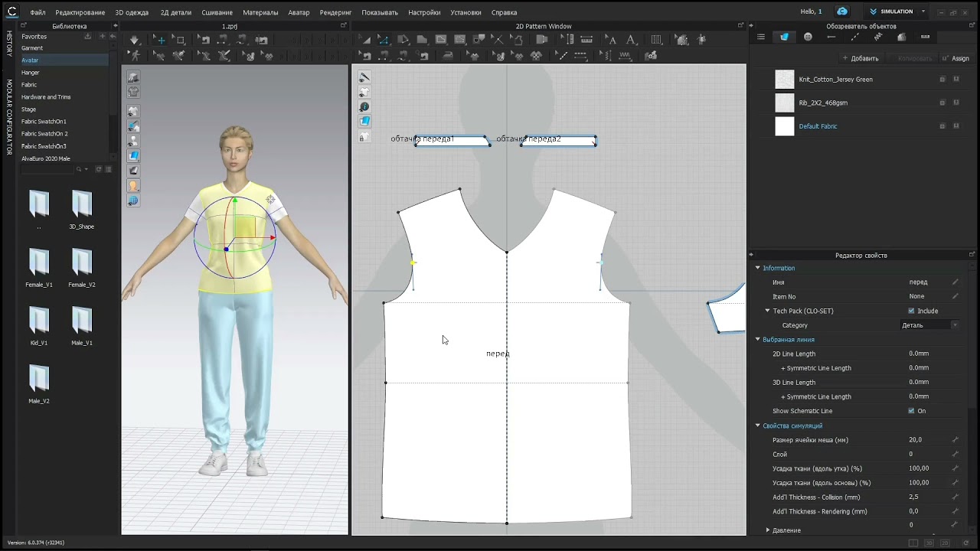
Task: Open the 'Материалы' menu
Action: [x=260, y=12]
